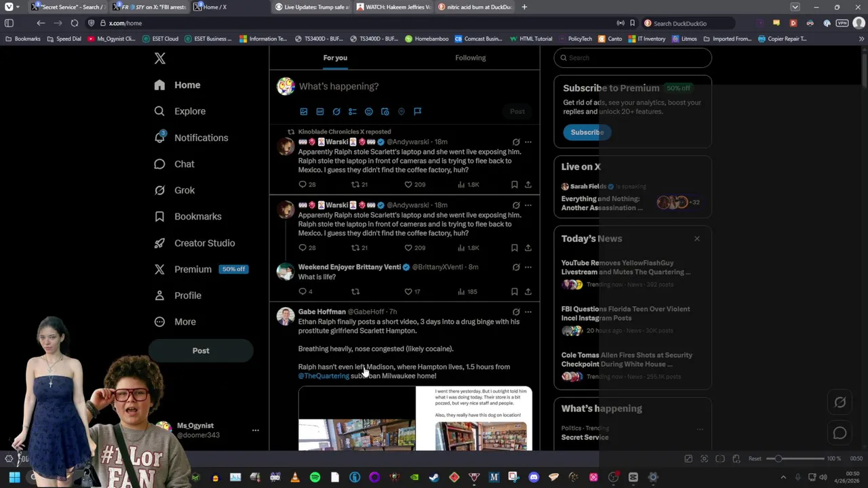Dismiss Today's News with X icon
The width and height of the screenshot is (868, 488).
click(x=696, y=239)
